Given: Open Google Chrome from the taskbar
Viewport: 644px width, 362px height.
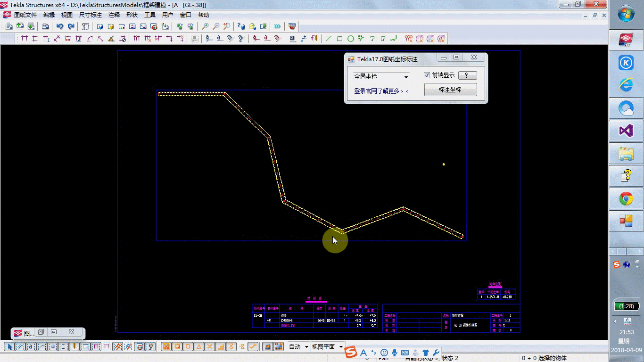Looking at the screenshot, I should pyautogui.click(x=626, y=199).
